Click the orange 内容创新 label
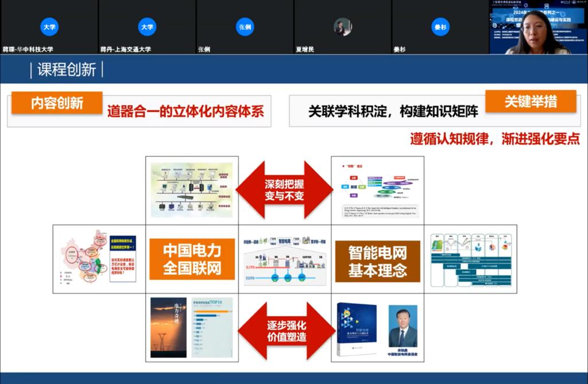The height and width of the screenshot is (384, 588). (57, 102)
